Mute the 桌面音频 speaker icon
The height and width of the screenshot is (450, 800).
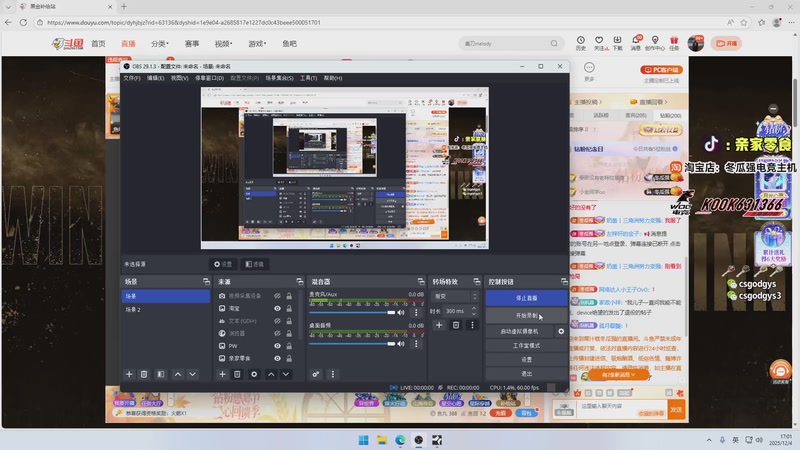(x=401, y=343)
